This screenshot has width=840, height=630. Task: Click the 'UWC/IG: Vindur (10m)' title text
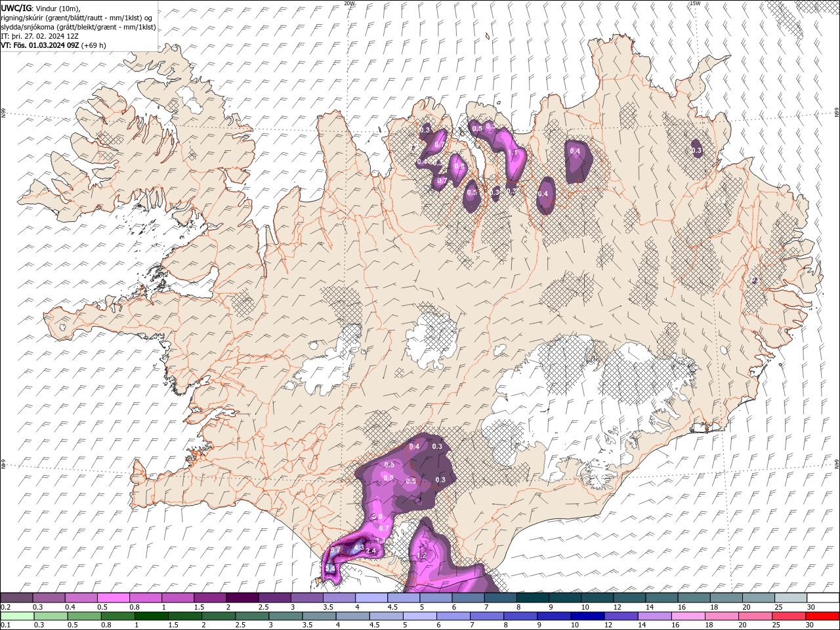coord(41,7)
